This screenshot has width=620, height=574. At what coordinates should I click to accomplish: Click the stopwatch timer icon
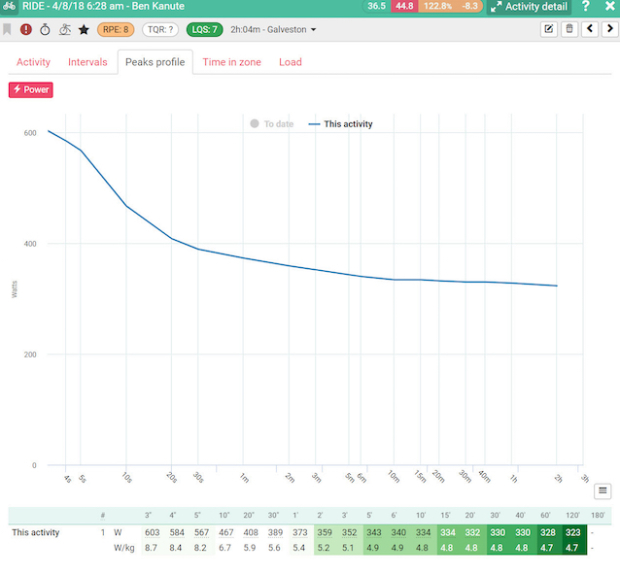pos(45,29)
